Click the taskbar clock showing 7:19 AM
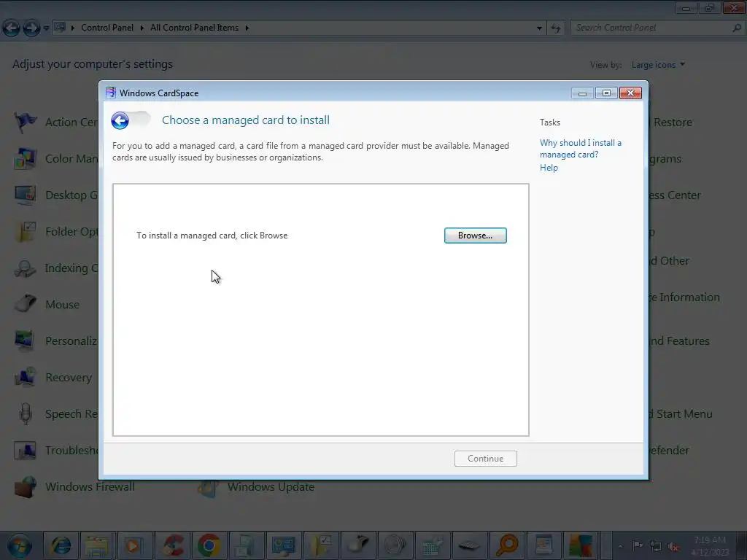This screenshot has width=747, height=560. (x=710, y=546)
